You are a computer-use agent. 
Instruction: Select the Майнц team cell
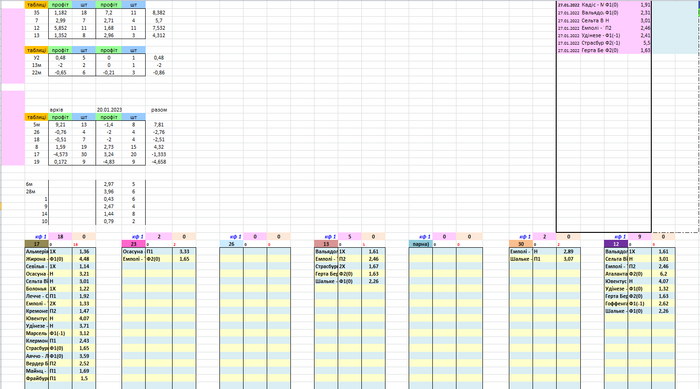pyautogui.click(x=37, y=371)
